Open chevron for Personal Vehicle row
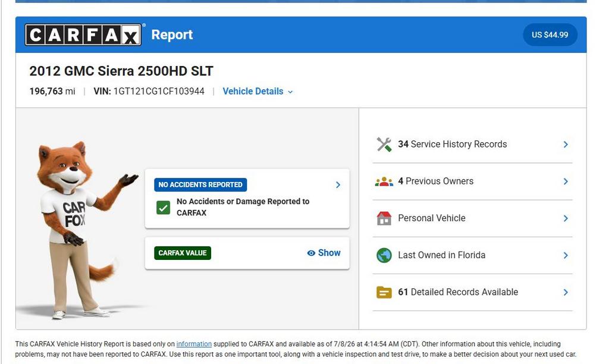This screenshot has height=364, width=609. (566, 218)
